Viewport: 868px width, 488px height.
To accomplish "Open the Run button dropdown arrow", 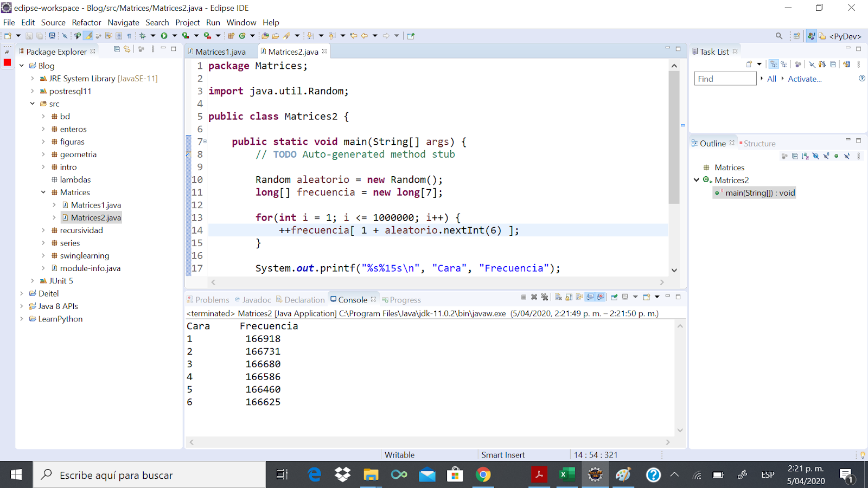I will tap(175, 35).
